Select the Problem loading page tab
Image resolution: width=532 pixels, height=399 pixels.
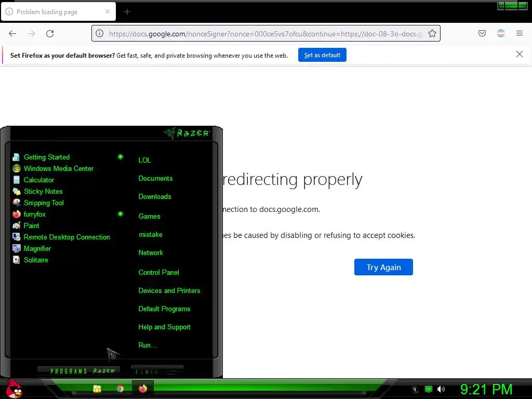point(58,11)
